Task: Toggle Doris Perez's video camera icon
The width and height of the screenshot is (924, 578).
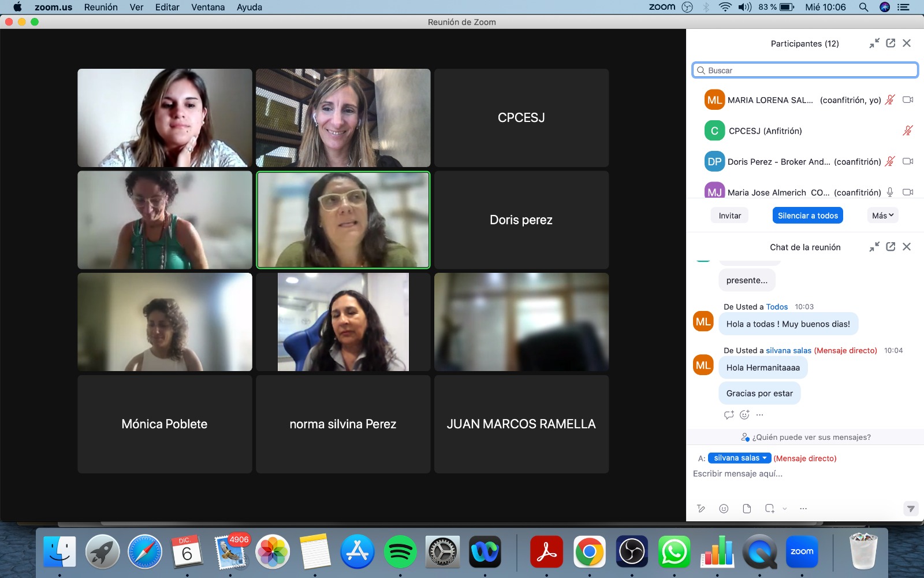Action: point(908,161)
